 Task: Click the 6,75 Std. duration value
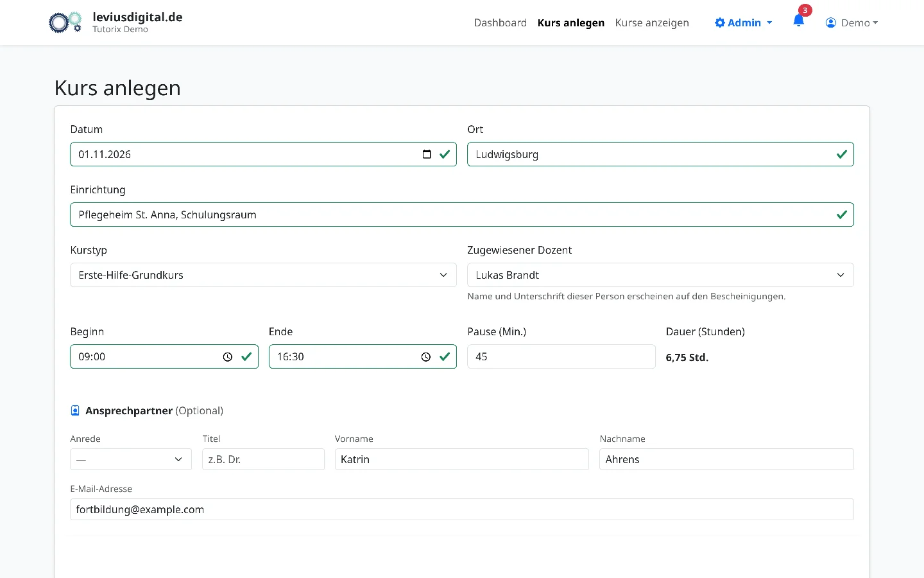[687, 358]
